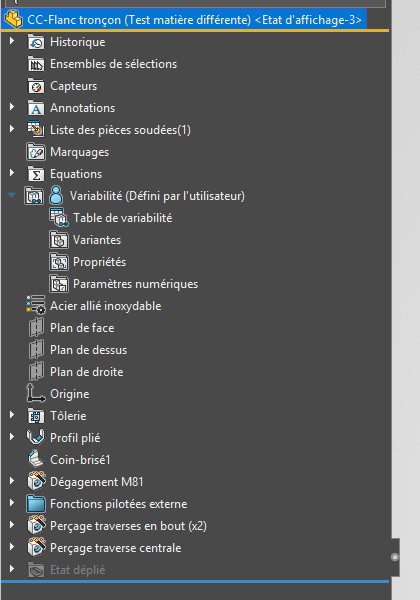Click the Plan de face plane icon
420x600 pixels.
36,328
